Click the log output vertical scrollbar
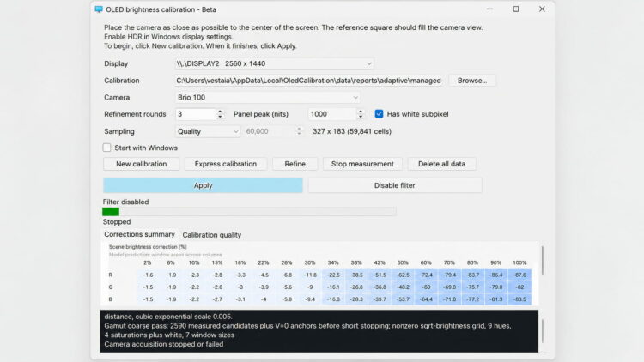Screen dimensions: 644x362 click(x=543, y=331)
